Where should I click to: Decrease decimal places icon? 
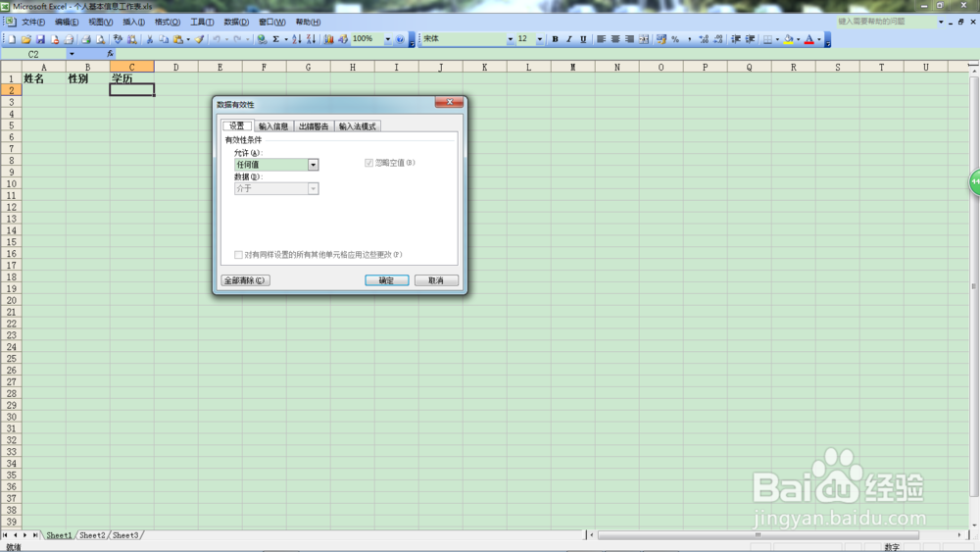tap(717, 39)
